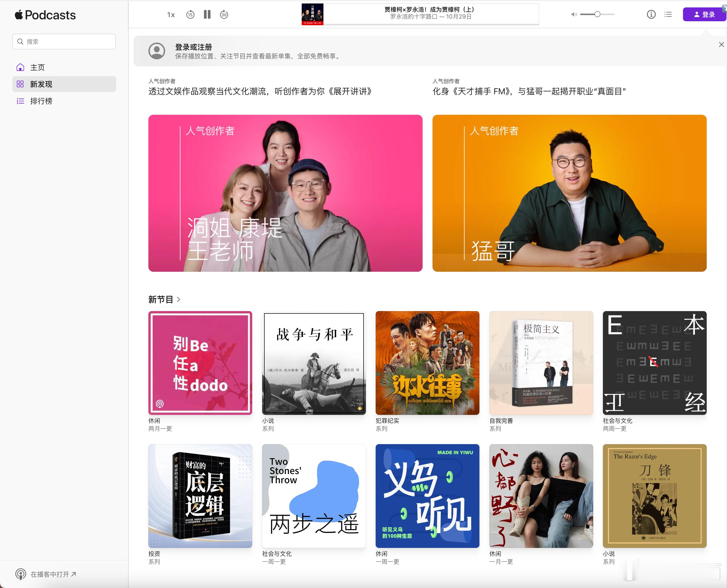
Task: Open the 战争与和平 podcast cover
Action: [x=314, y=363]
